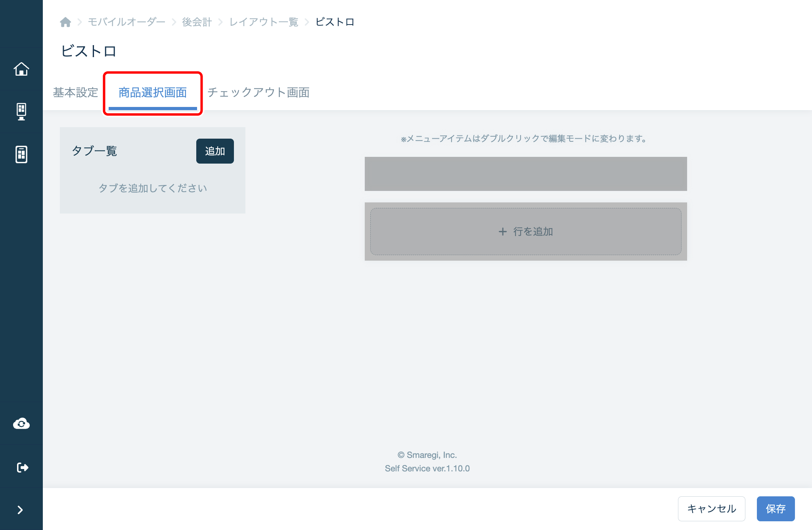The width and height of the screenshot is (812, 530).
Task: Click the home icon in the breadcrumb trail
Action: point(66,22)
